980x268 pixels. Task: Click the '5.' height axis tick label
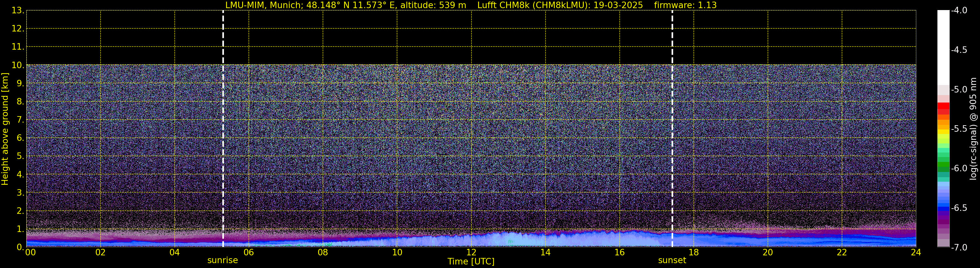pyautogui.click(x=20, y=156)
